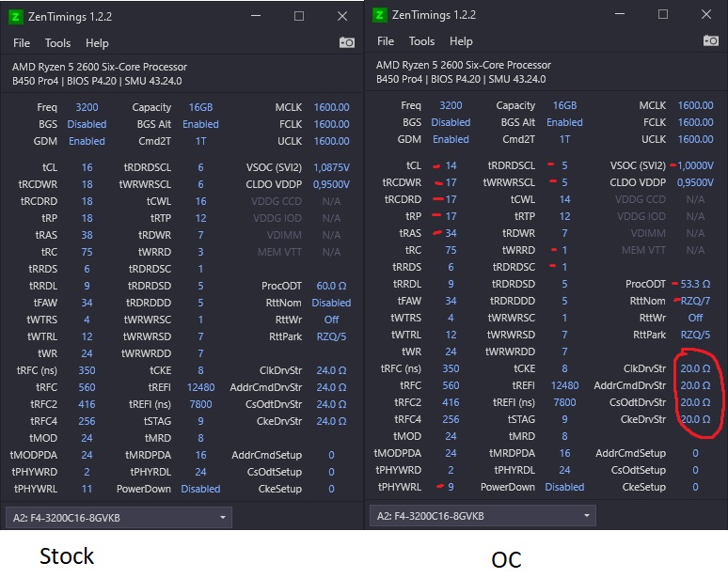Click tRAS value 38 in Stock window

(87, 235)
